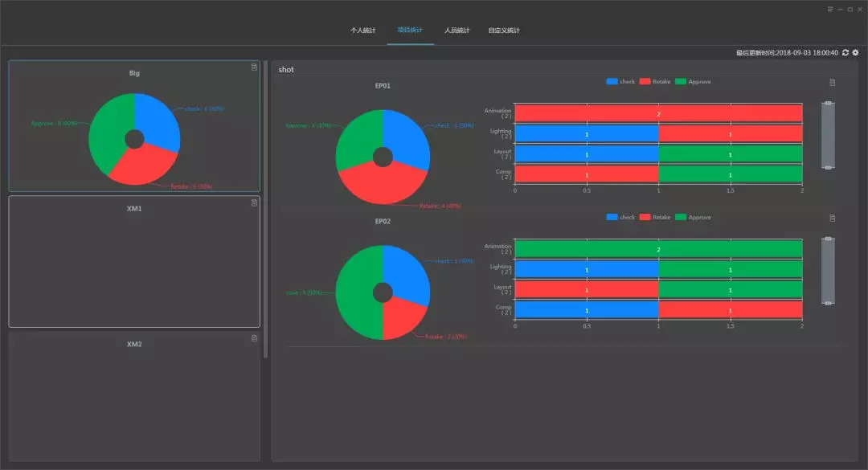Image resolution: width=868 pixels, height=470 pixels.
Task: Open the title bar menu icon
Action: click(830, 9)
